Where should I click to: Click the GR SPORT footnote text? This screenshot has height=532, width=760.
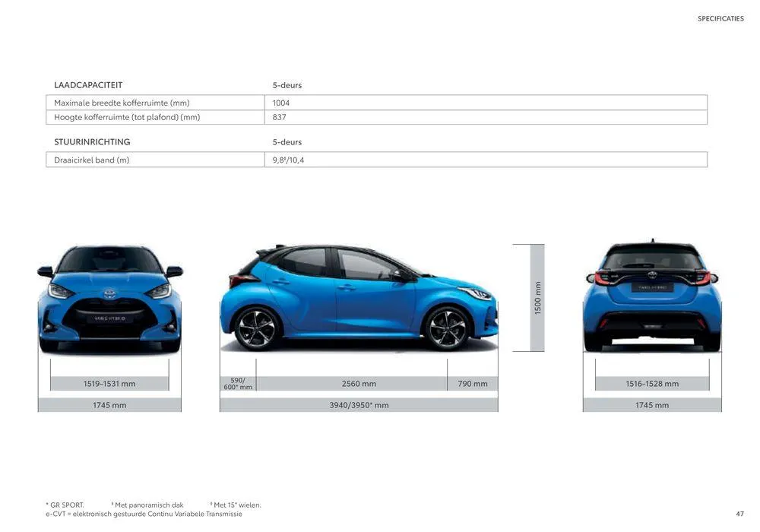65,504
